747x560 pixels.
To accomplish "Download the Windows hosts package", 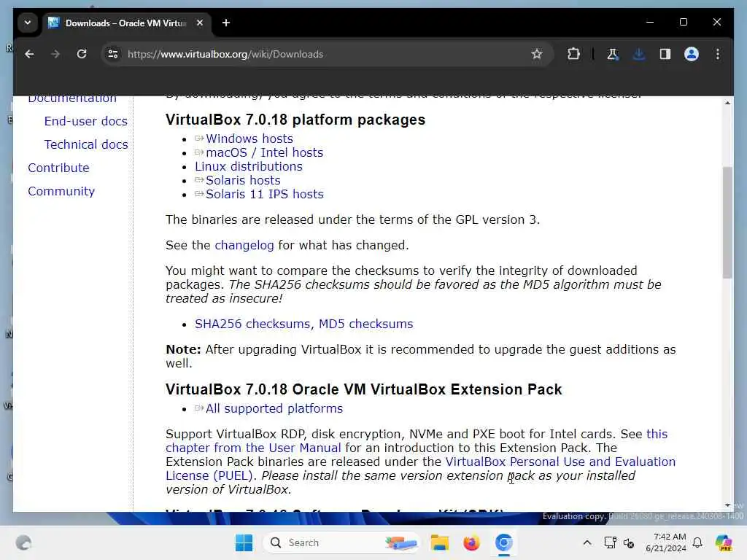I will (x=249, y=139).
